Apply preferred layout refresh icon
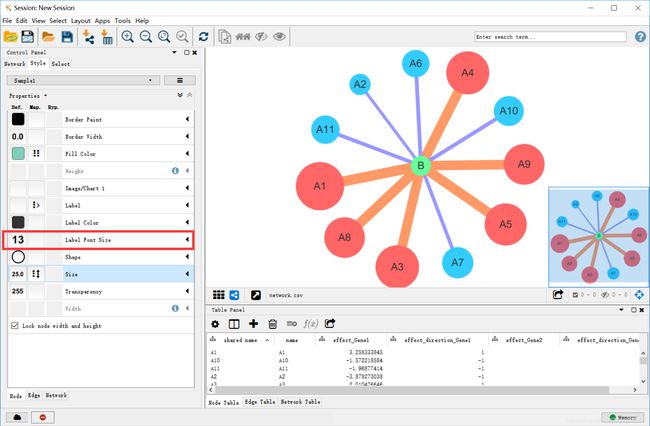 pos(204,37)
